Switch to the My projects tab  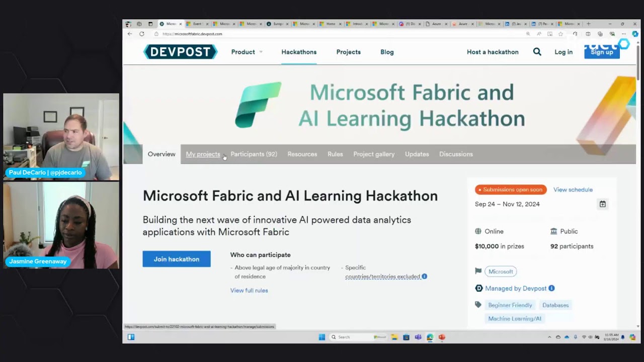[x=203, y=154]
